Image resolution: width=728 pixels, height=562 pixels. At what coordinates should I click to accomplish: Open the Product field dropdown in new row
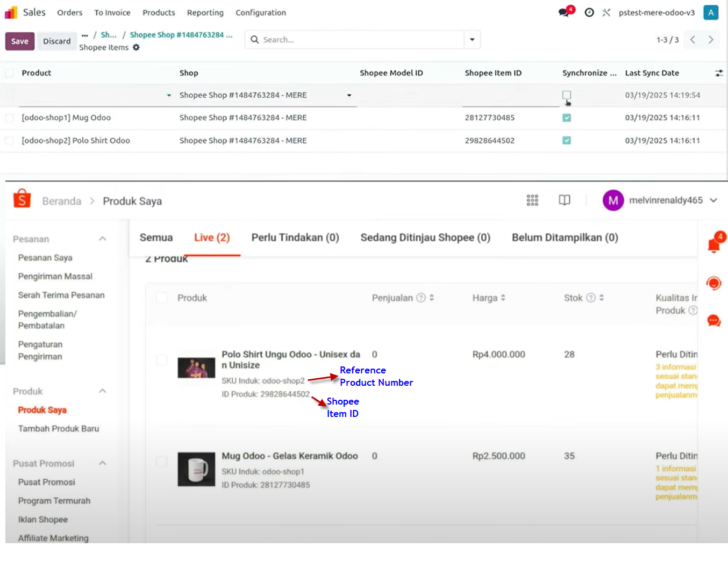pos(169,95)
